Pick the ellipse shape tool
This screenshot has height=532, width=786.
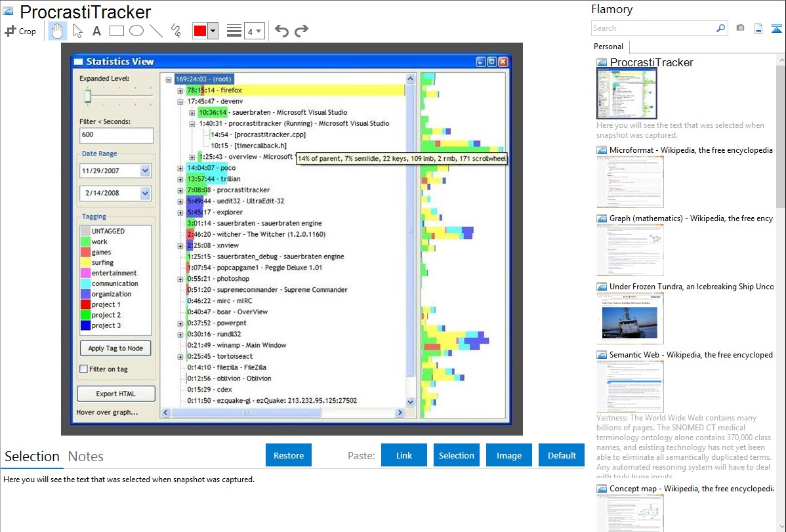(x=136, y=31)
